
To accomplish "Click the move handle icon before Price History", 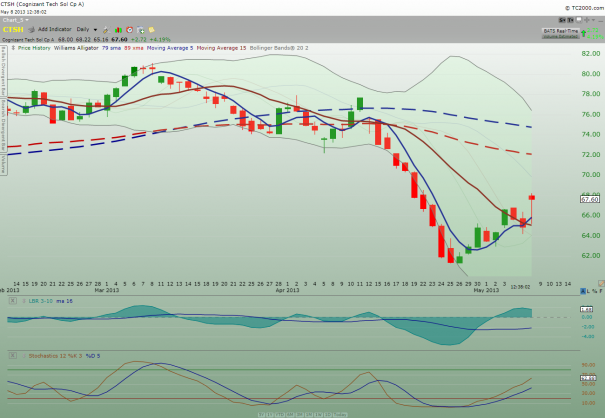I will coord(13,48).
